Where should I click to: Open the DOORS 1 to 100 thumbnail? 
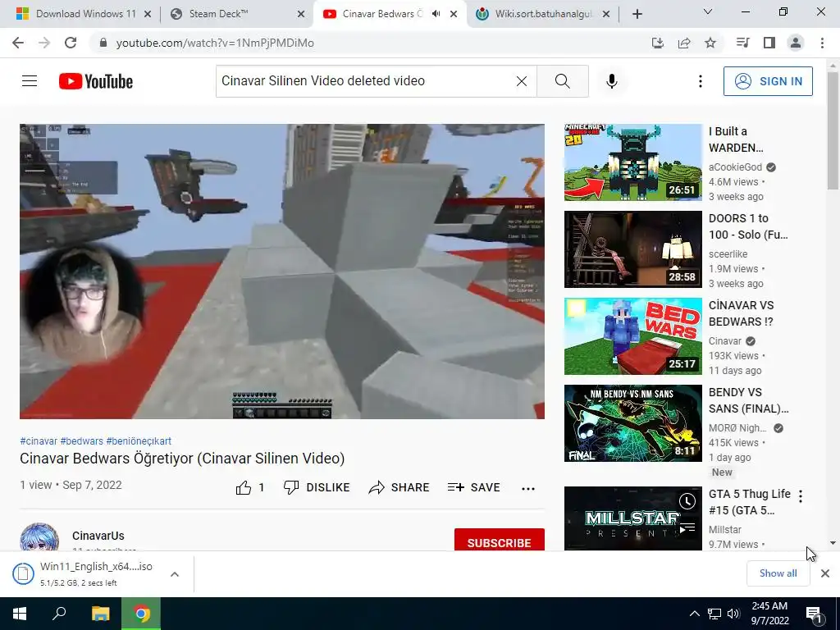click(632, 249)
